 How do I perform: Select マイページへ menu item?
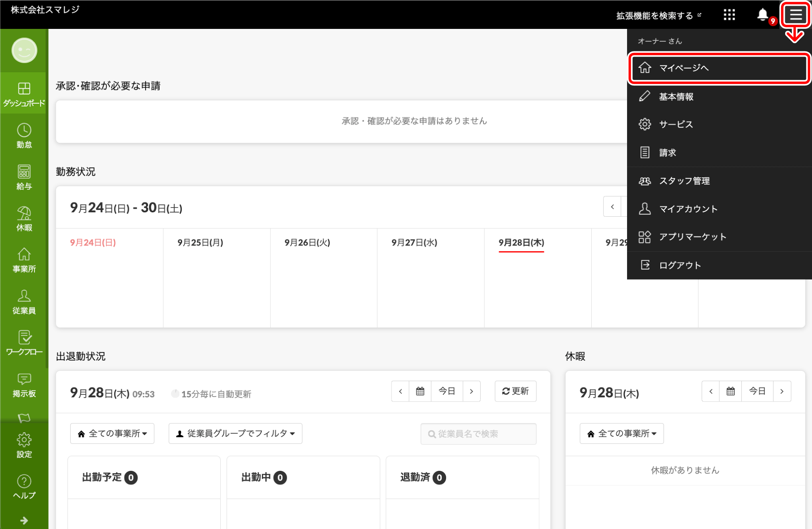718,68
